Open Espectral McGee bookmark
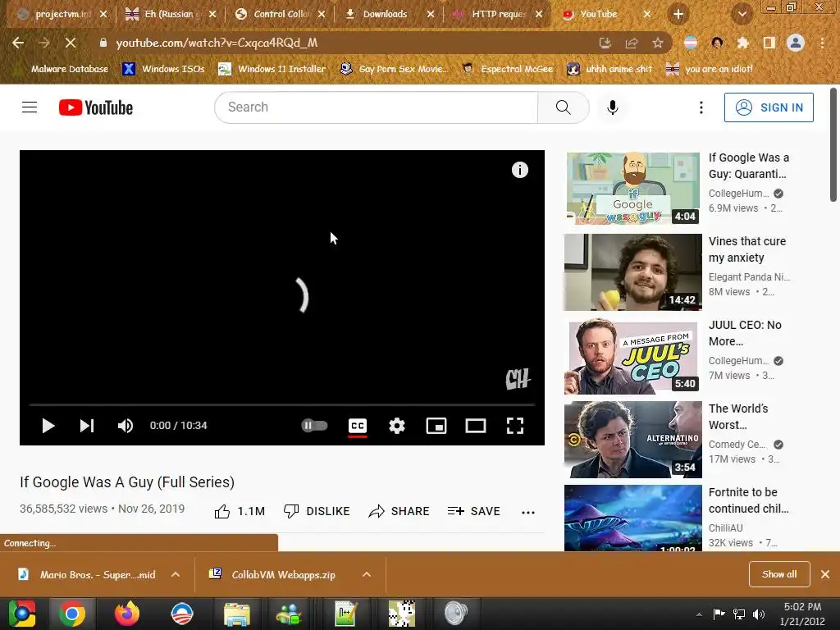The width and height of the screenshot is (840, 630). pos(508,69)
